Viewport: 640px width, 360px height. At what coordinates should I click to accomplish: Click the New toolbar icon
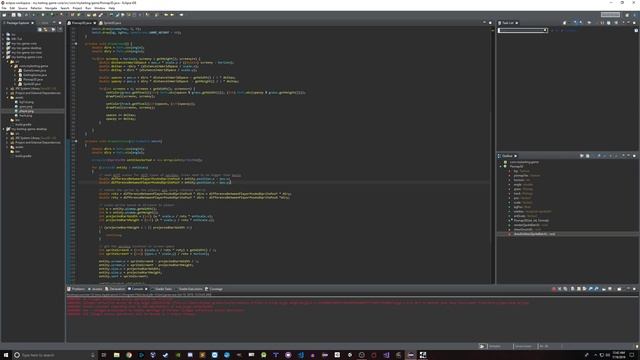coord(4,15)
